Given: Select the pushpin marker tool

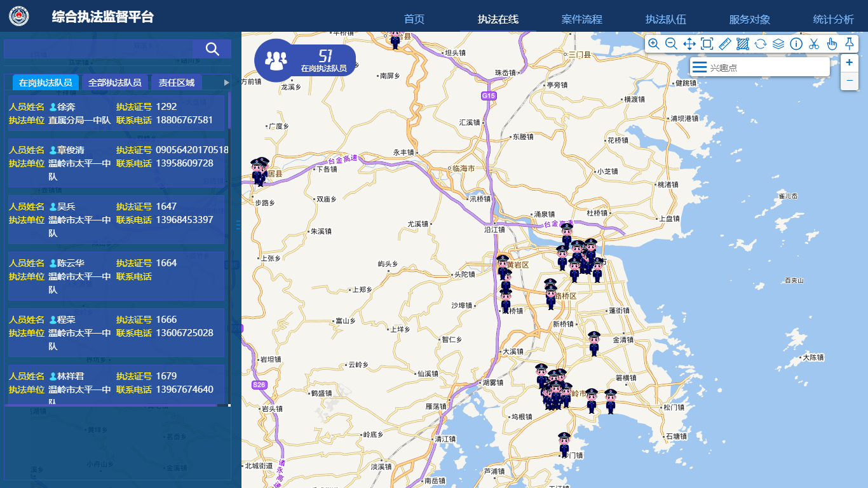Looking at the screenshot, I should click(x=849, y=43).
